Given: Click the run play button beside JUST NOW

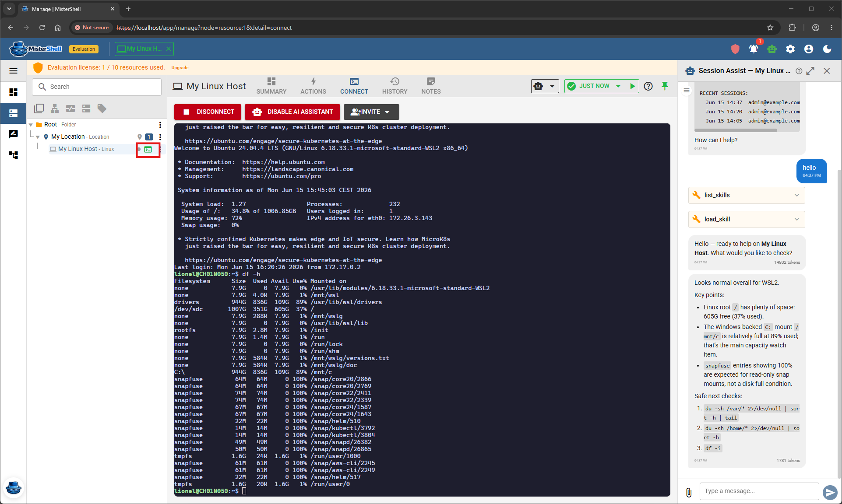Looking at the screenshot, I should pyautogui.click(x=632, y=86).
